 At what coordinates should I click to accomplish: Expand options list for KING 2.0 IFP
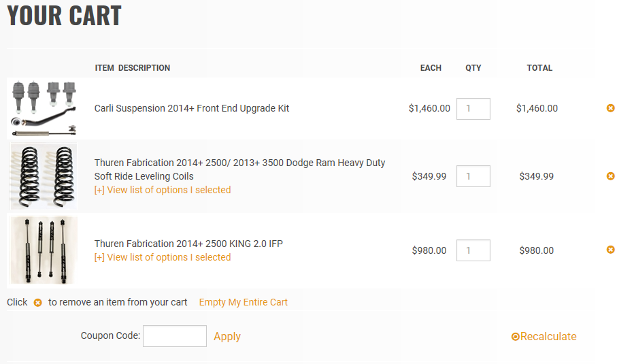(x=163, y=257)
